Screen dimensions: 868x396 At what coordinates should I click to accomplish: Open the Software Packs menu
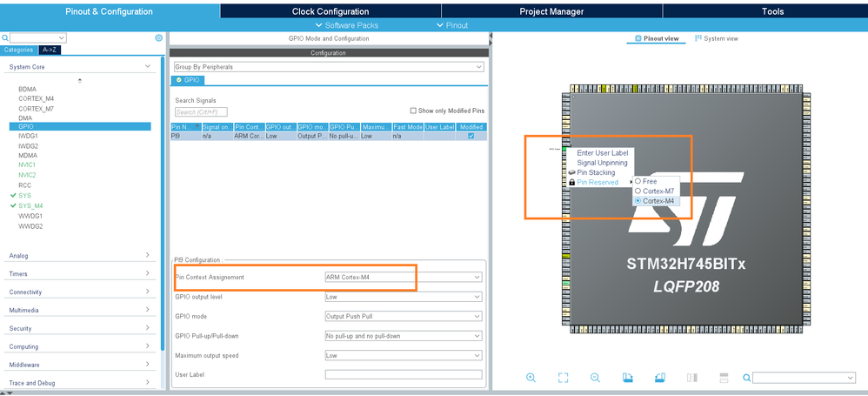(x=347, y=25)
